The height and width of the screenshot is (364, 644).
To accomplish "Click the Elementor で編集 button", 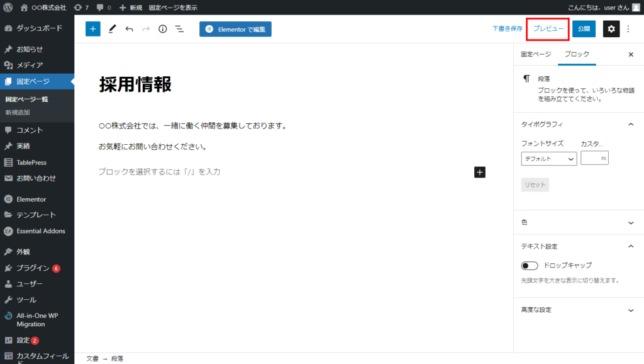I will pyautogui.click(x=235, y=30).
